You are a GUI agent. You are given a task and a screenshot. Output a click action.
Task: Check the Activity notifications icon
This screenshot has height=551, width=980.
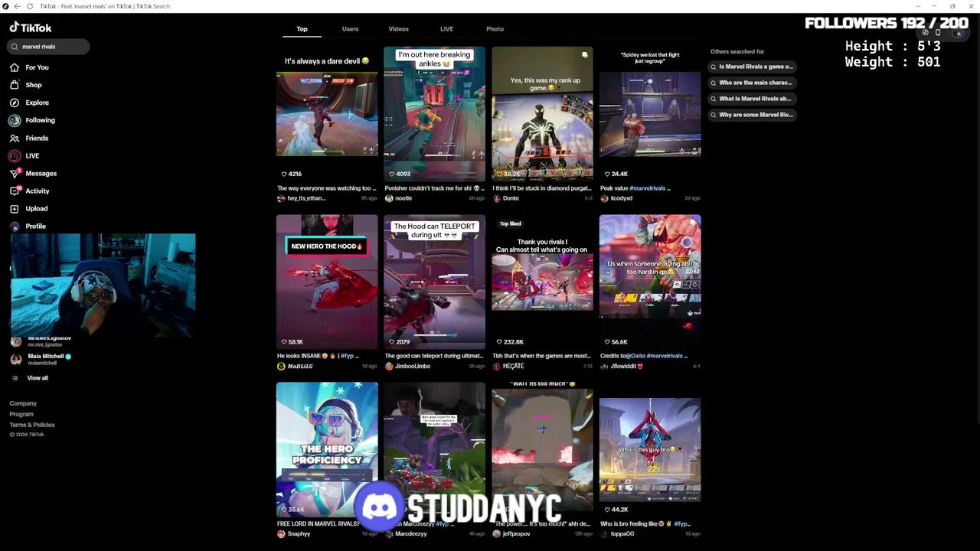click(15, 191)
